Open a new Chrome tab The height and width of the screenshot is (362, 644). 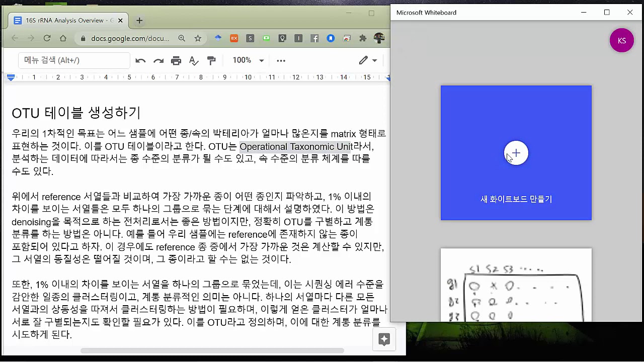(139, 21)
